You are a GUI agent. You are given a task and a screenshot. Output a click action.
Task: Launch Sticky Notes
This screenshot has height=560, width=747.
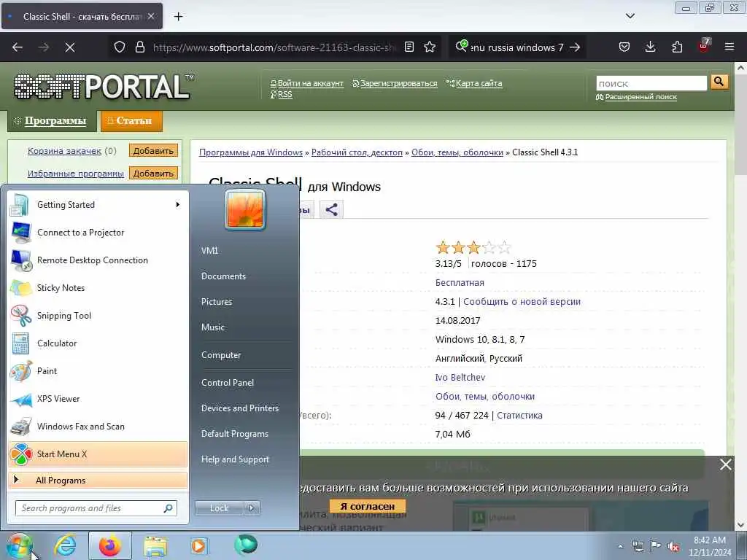98,287
